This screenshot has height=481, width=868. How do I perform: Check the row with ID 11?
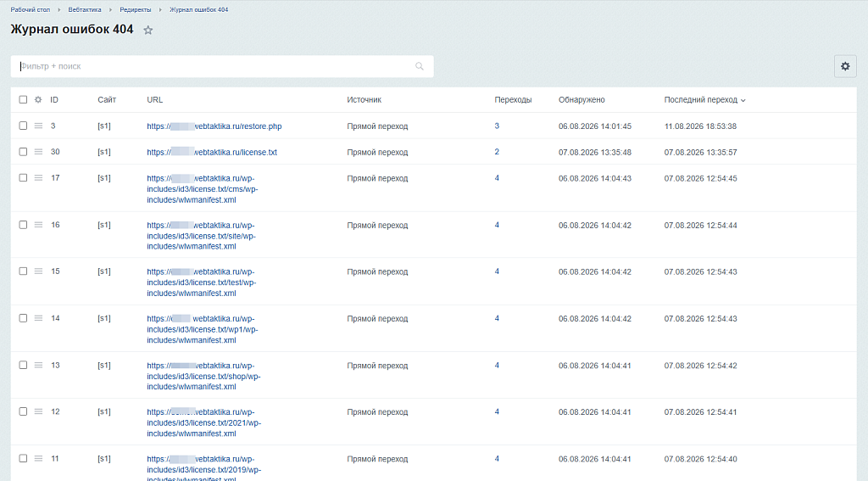tap(23, 458)
